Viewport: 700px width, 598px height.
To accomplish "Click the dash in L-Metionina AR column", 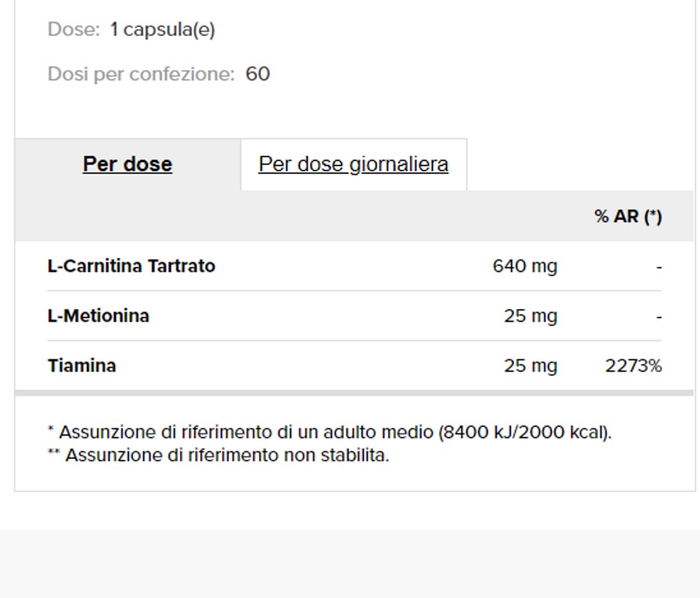I will (x=659, y=317).
